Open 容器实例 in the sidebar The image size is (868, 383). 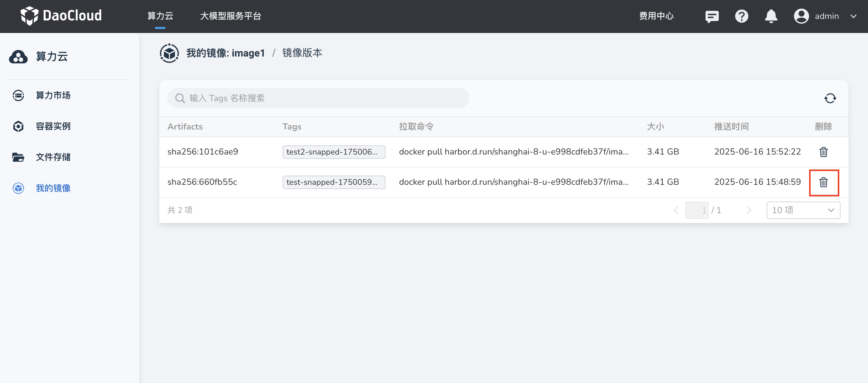pos(53,126)
